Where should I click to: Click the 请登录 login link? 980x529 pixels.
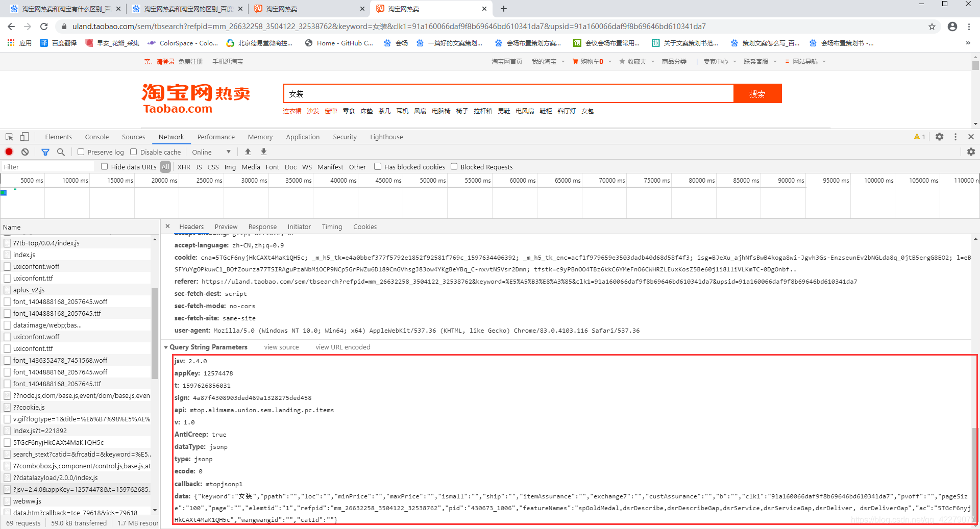tap(165, 61)
